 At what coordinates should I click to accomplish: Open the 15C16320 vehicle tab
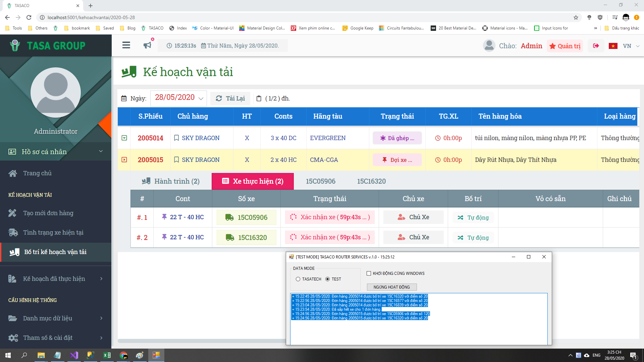371,181
